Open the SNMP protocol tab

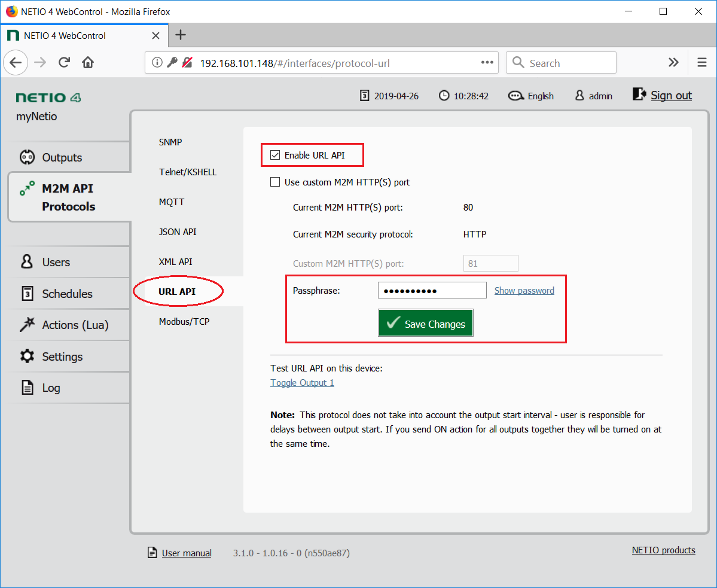170,142
